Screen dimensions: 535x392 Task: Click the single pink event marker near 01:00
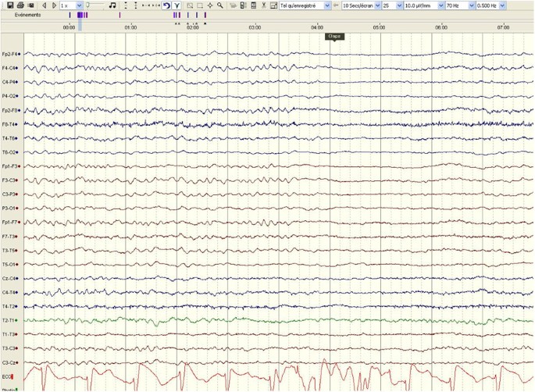(x=119, y=15)
